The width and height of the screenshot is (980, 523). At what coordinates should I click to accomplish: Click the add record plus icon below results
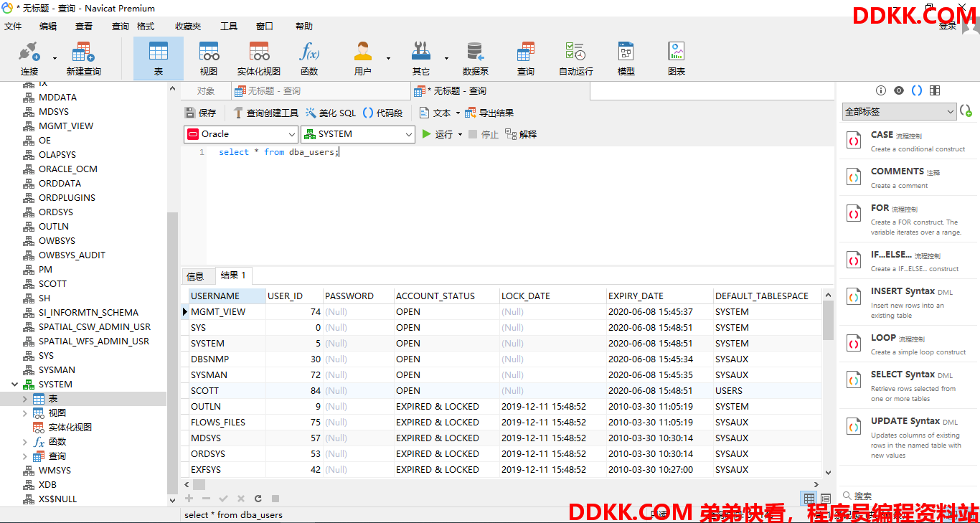pos(189,499)
